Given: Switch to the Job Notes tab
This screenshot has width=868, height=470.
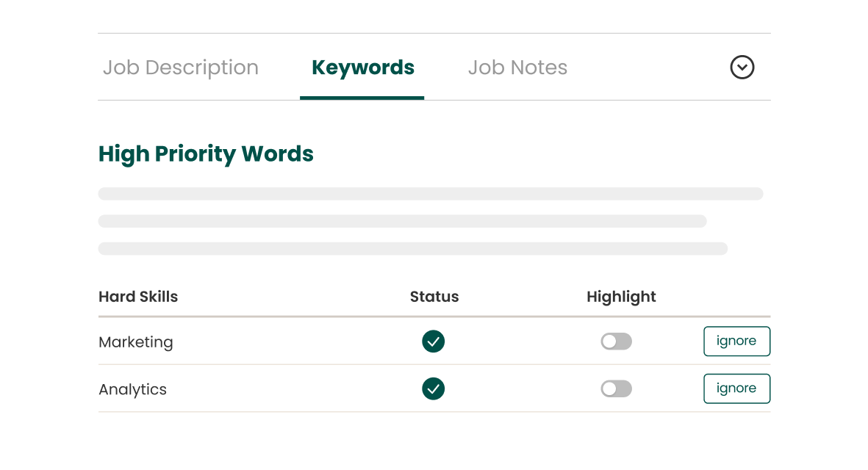Looking at the screenshot, I should [x=517, y=67].
